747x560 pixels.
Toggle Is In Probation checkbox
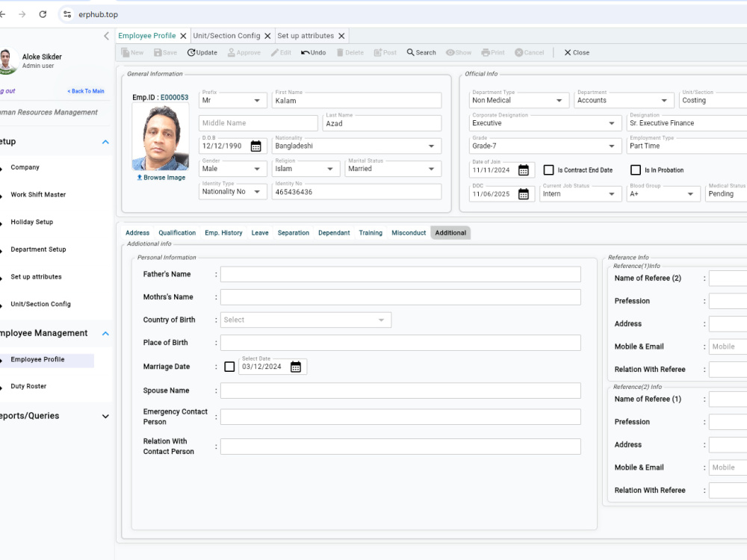[x=636, y=170]
